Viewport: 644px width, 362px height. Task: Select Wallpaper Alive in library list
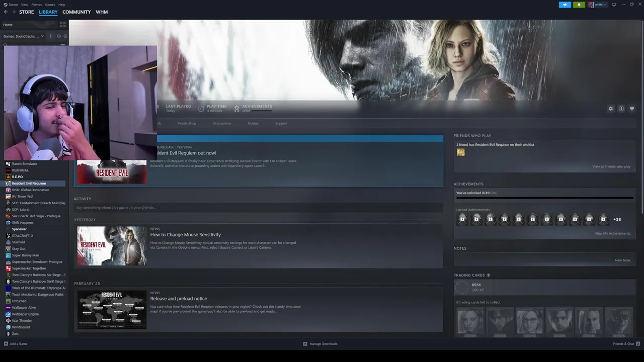pyautogui.click(x=24, y=308)
